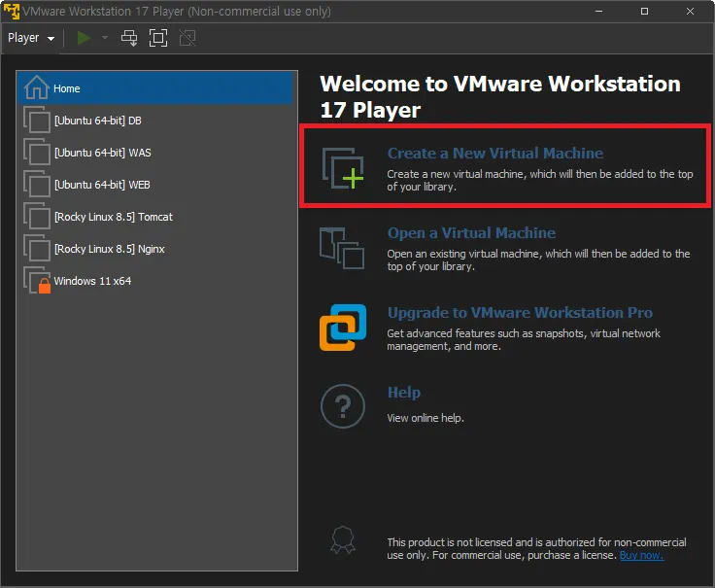715x588 pixels.
Task: Click the Open a Virtual Machine icon
Action: (x=342, y=248)
